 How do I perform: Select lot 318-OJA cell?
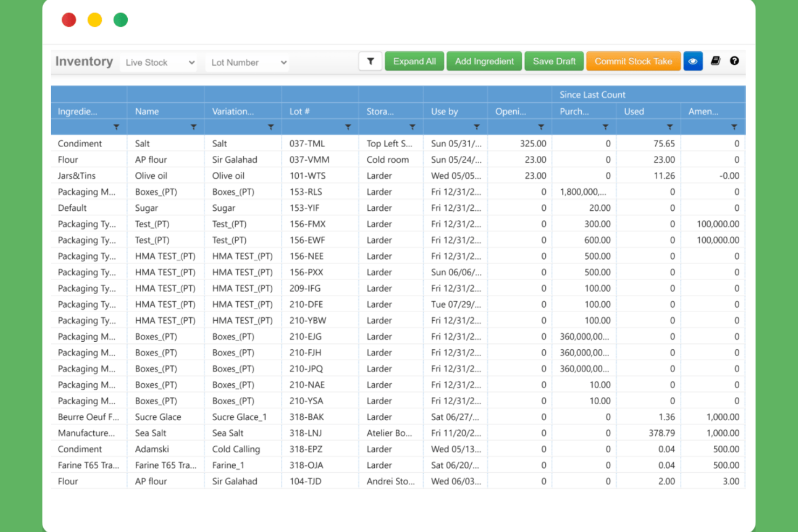pos(320,465)
